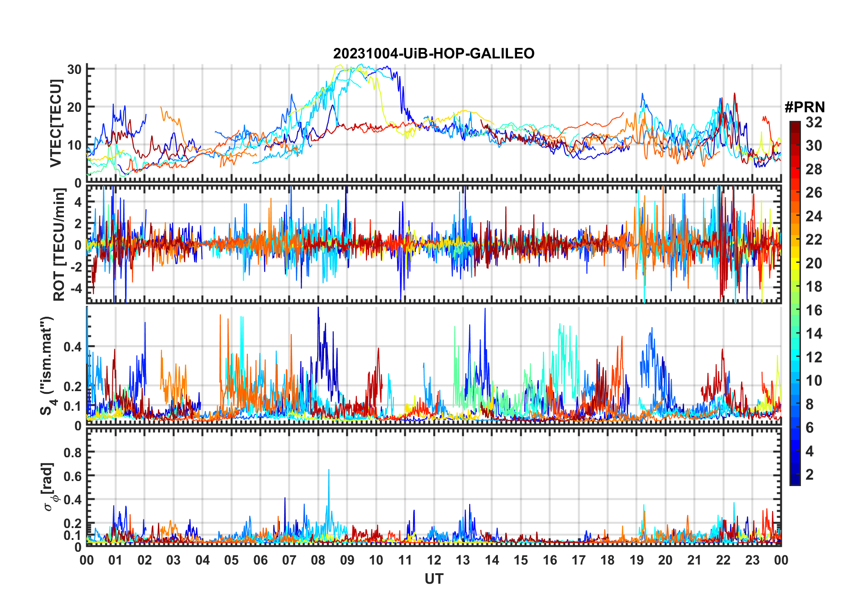Click the VTEC[TECU] y-axis label

[x=56, y=123]
